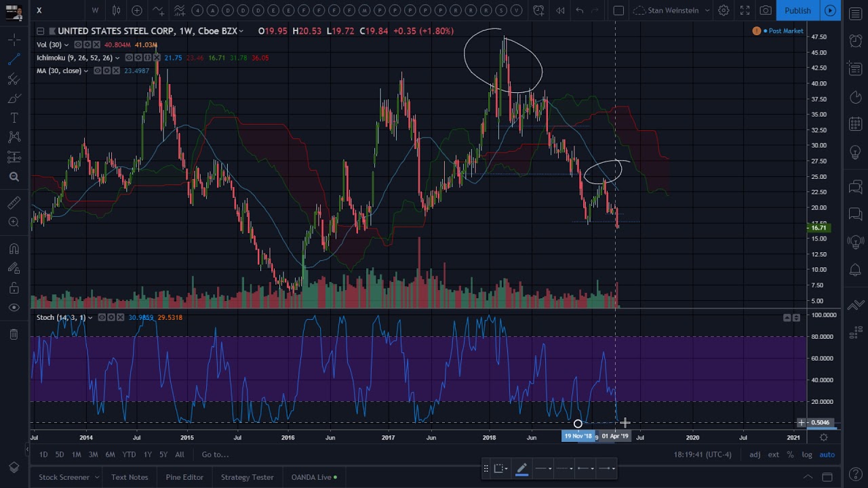
Task: Select the zoom magnifier tool
Action: 14,177
